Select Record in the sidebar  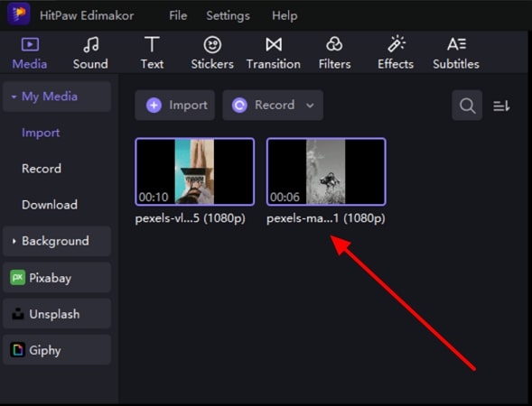(42, 169)
